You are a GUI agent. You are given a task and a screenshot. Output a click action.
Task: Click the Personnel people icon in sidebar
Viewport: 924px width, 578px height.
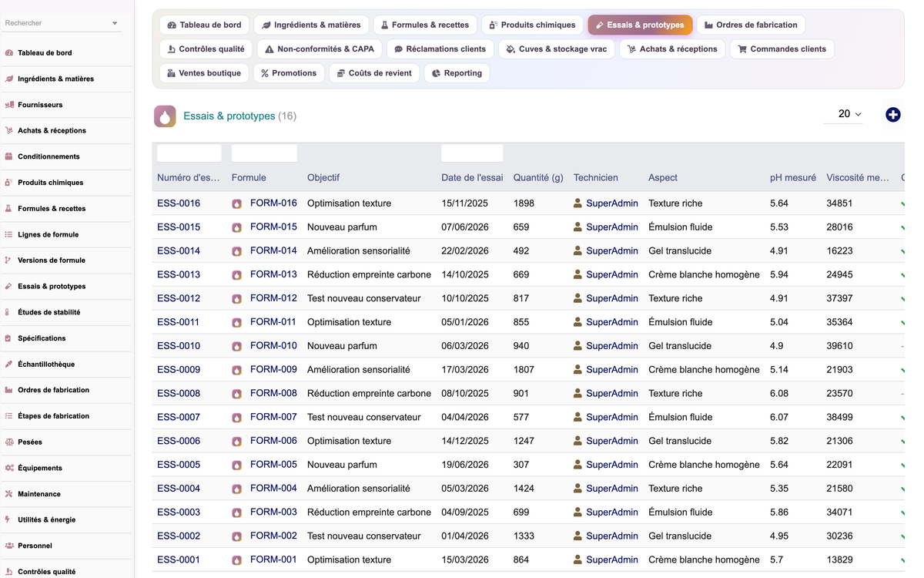9,546
